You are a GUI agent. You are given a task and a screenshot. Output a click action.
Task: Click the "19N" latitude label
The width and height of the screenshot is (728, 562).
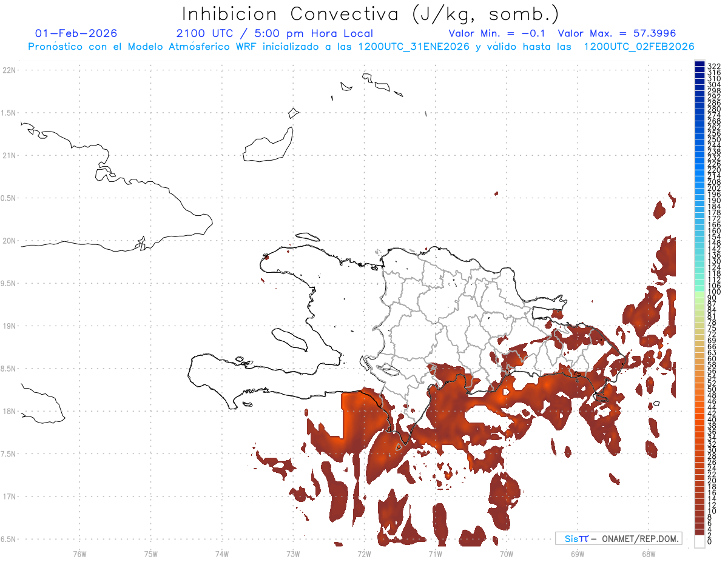pyautogui.click(x=8, y=326)
